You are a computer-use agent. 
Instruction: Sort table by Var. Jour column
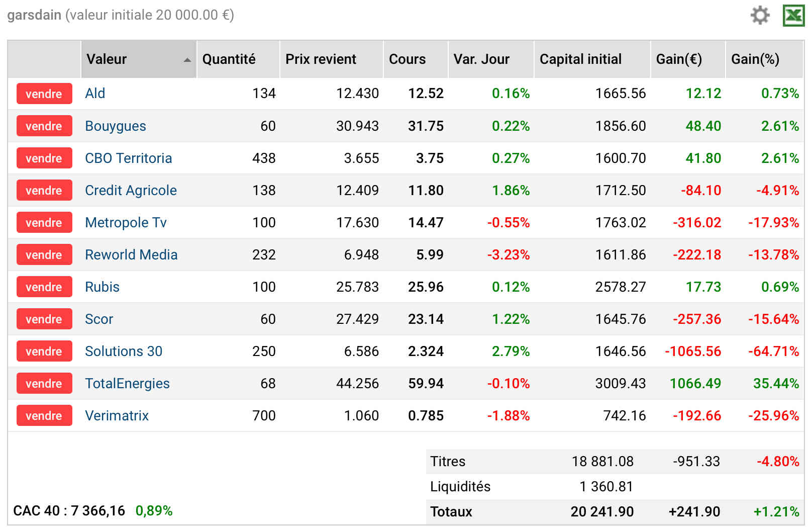tap(491, 59)
